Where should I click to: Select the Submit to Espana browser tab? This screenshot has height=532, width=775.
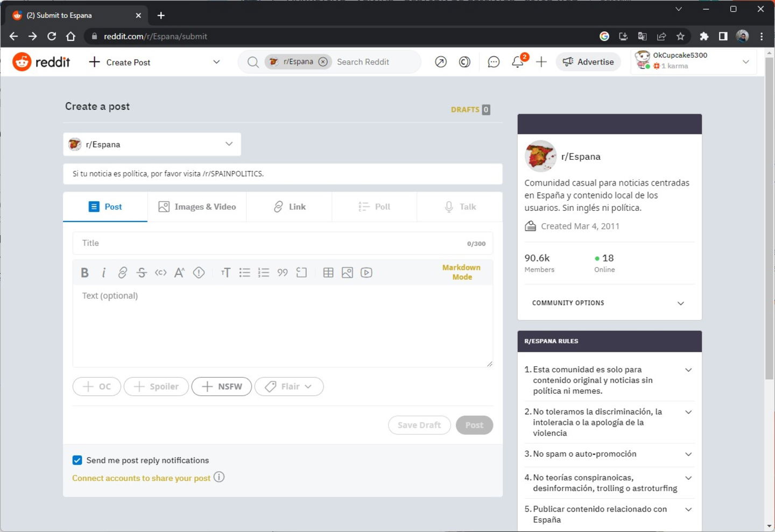tap(77, 16)
